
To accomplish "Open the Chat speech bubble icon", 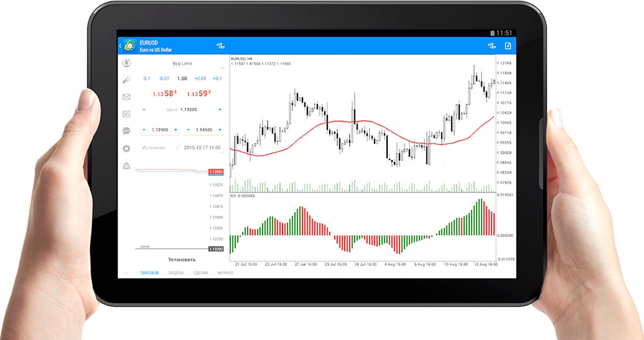I will (127, 131).
